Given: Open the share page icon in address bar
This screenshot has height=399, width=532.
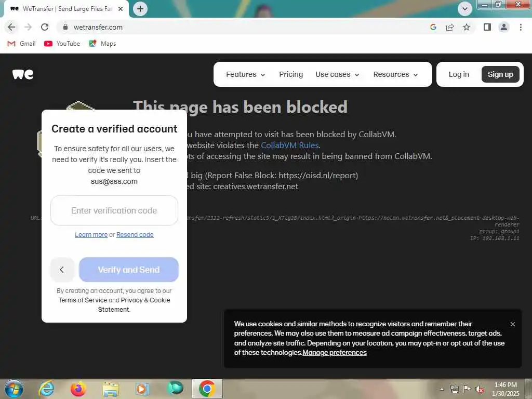Looking at the screenshot, I should (450, 27).
